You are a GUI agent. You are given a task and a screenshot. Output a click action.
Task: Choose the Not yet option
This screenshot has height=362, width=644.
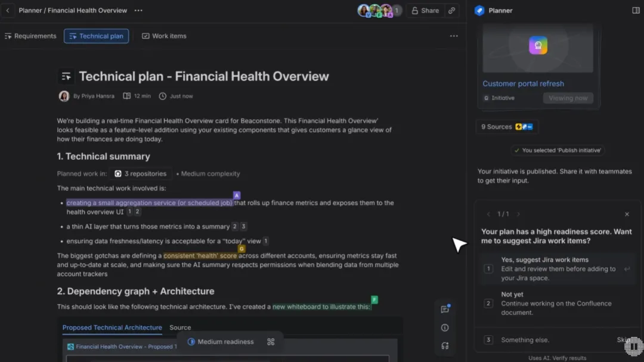(x=556, y=304)
